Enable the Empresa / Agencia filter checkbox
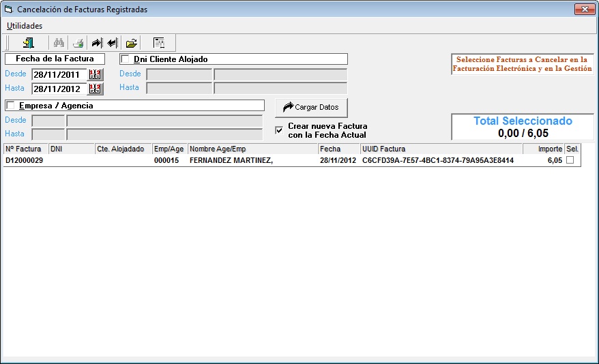The image size is (599, 364). 10,106
